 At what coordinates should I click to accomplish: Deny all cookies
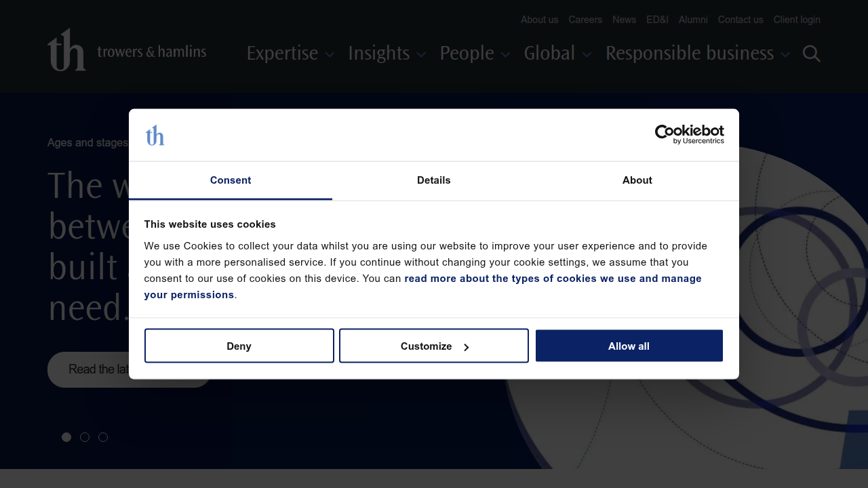(x=239, y=346)
